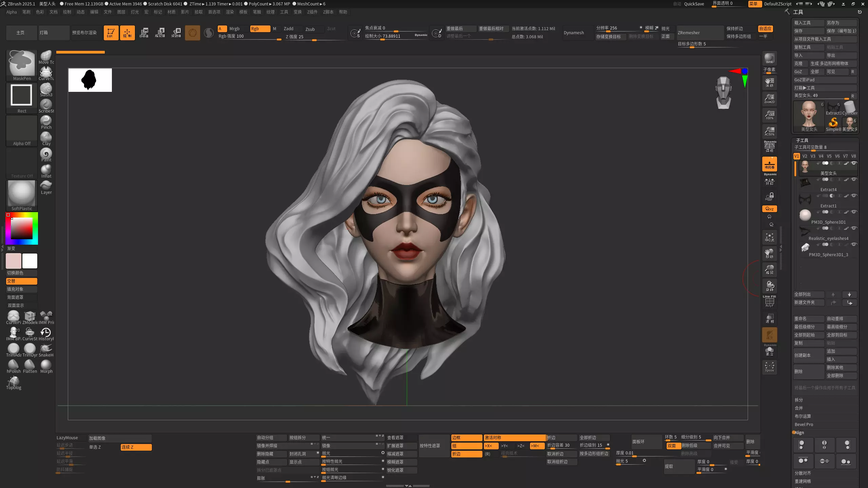Image resolution: width=868 pixels, height=488 pixels.
Task: Pick the Inflat brush
Action: pyautogui.click(x=46, y=171)
